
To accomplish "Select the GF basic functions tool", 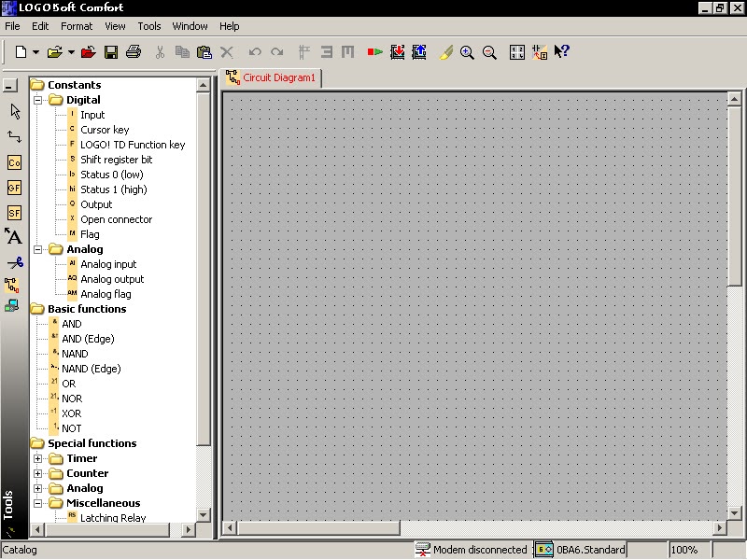I will [x=12, y=187].
